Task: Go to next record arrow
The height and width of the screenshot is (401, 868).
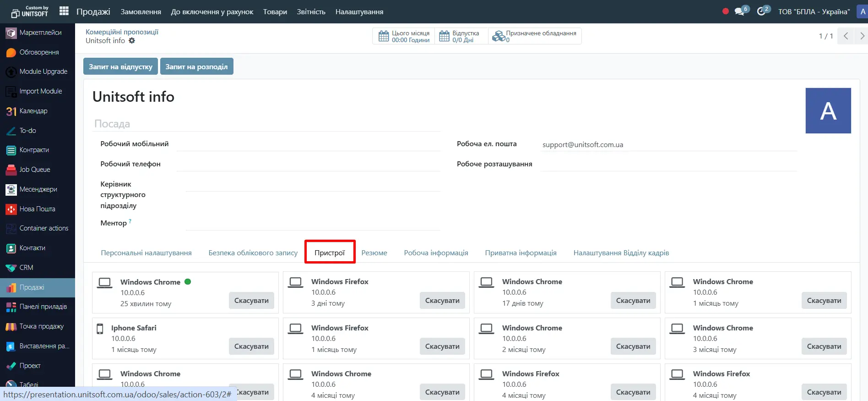Action: tap(862, 36)
